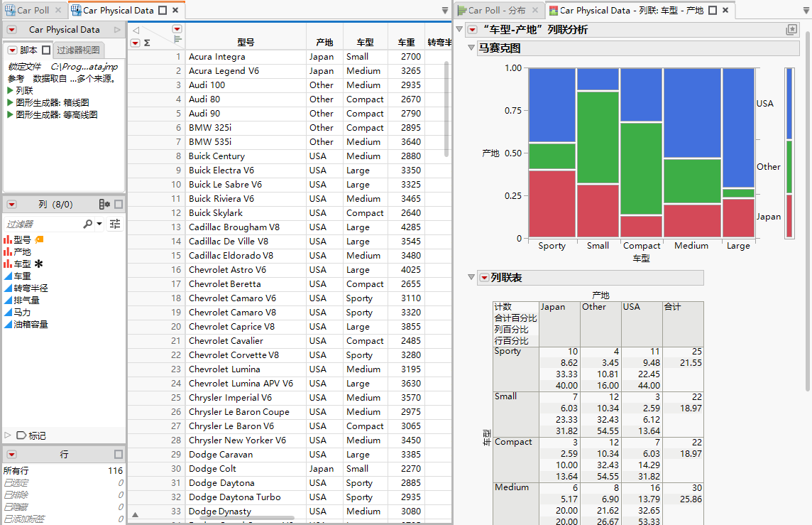The height and width of the screenshot is (525, 812).
Task: Click the 车重 continuous type icon
Action: [x=8, y=276]
